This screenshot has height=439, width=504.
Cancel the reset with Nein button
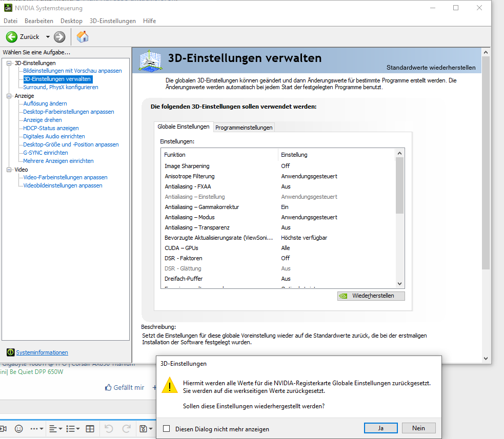click(418, 428)
